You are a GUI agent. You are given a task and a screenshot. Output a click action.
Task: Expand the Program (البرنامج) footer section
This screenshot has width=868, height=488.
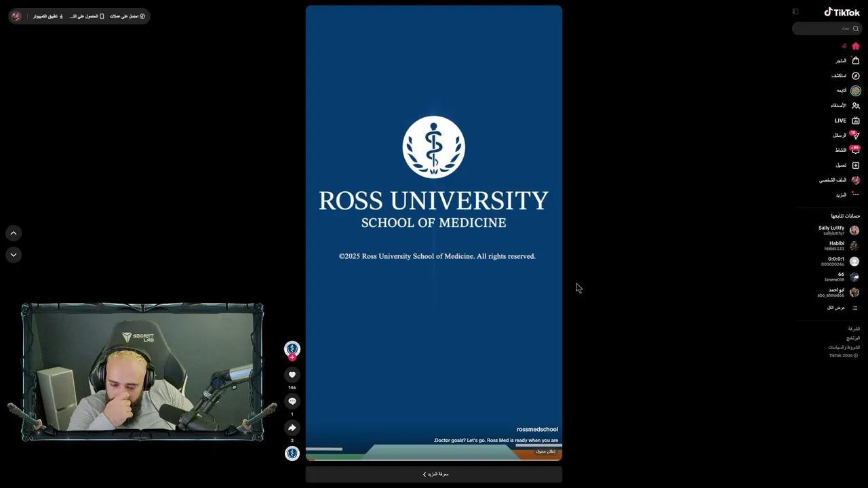pyautogui.click(x=853, y=338)
